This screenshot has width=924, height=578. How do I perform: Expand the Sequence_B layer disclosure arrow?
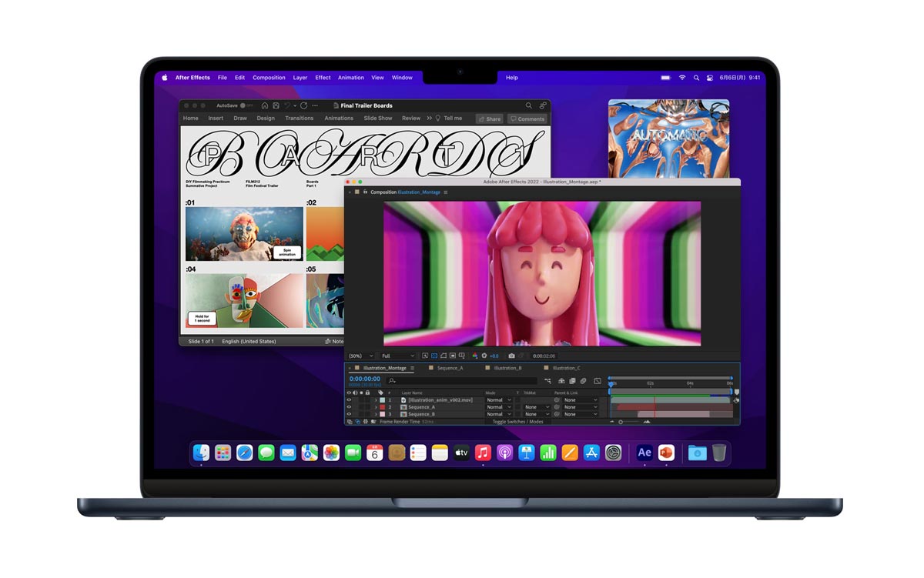coord(376,414)
